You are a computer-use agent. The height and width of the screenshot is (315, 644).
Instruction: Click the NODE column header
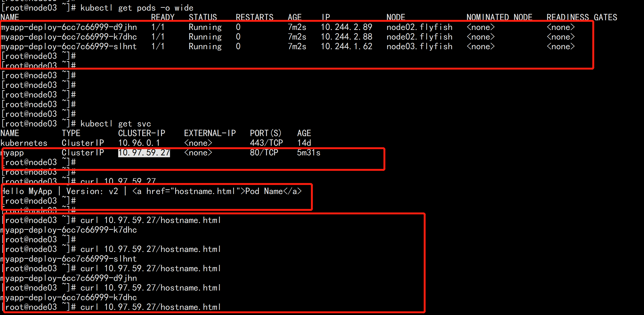click(396, 17)
